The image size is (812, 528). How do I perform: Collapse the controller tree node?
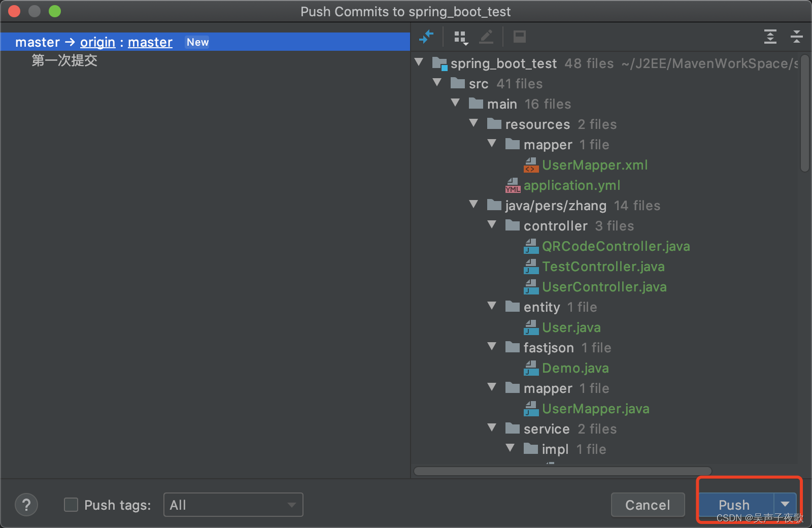click(492, 224)
